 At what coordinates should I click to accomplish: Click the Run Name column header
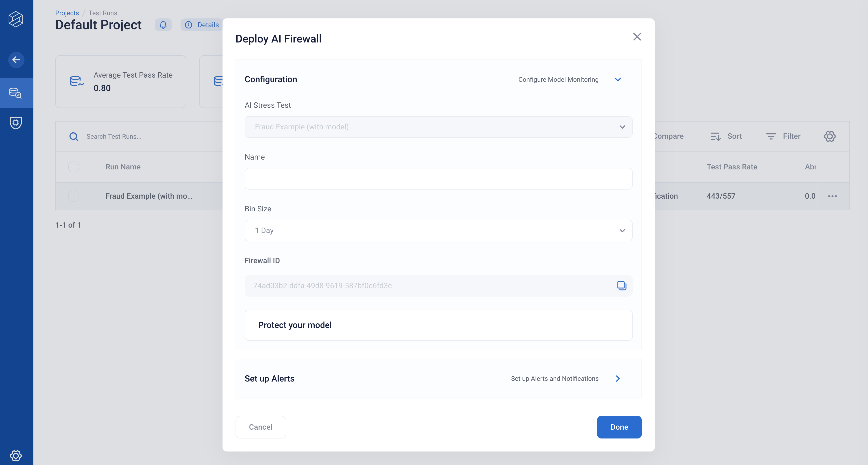click(123, 167)
